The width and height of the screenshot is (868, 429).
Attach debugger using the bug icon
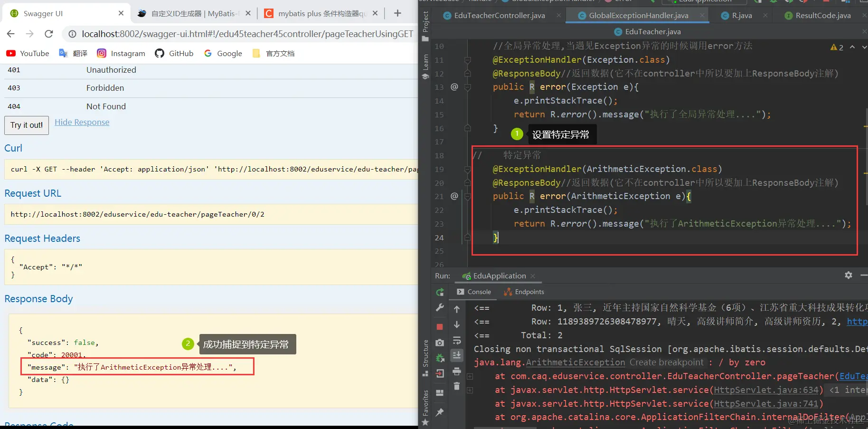440,358
